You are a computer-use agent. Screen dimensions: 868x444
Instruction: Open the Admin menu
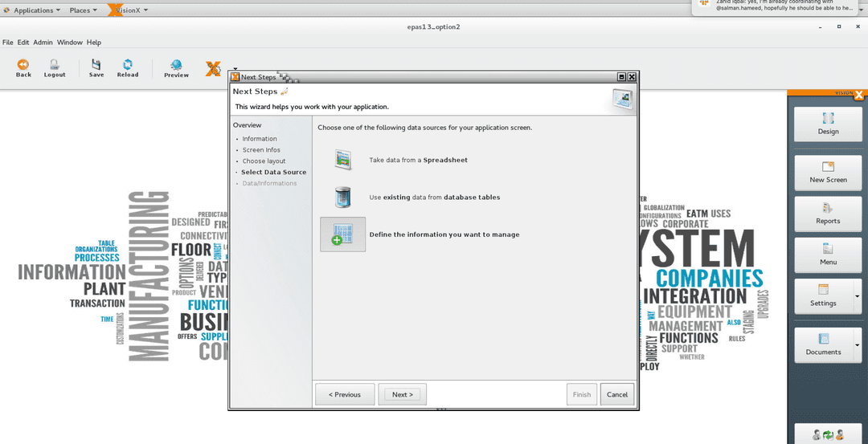(x=43, y=43)
